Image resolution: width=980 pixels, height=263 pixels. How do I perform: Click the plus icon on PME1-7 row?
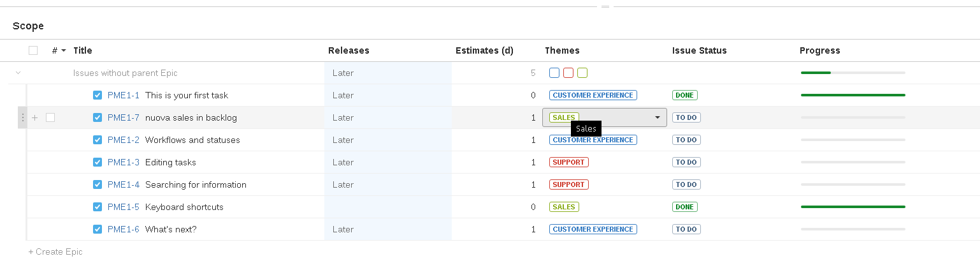click(x=35, y=117)
